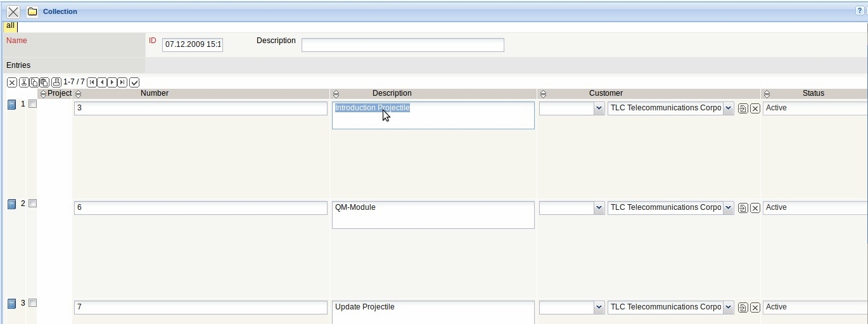Viewport: 868px width, 324px height.
Task: Click the 'Entries' section label
Action: pyautogui.click(x=18, y=65)
